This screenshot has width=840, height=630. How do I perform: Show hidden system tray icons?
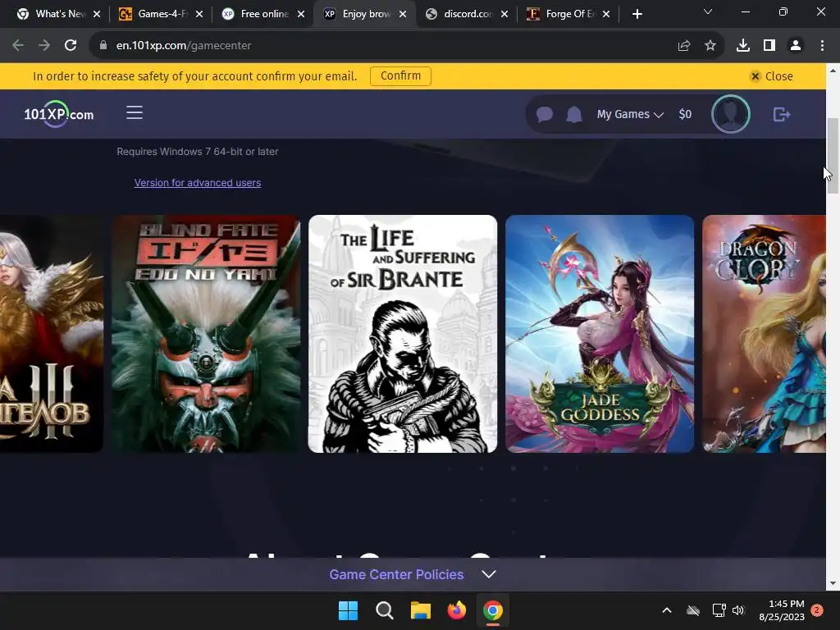click(x=667, y=610)
